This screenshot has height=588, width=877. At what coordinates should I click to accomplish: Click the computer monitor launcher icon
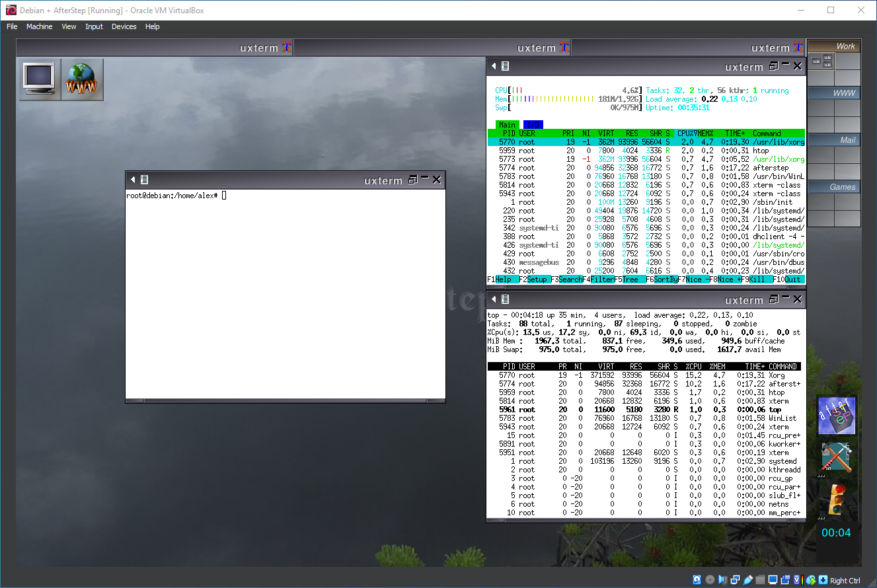40,79
